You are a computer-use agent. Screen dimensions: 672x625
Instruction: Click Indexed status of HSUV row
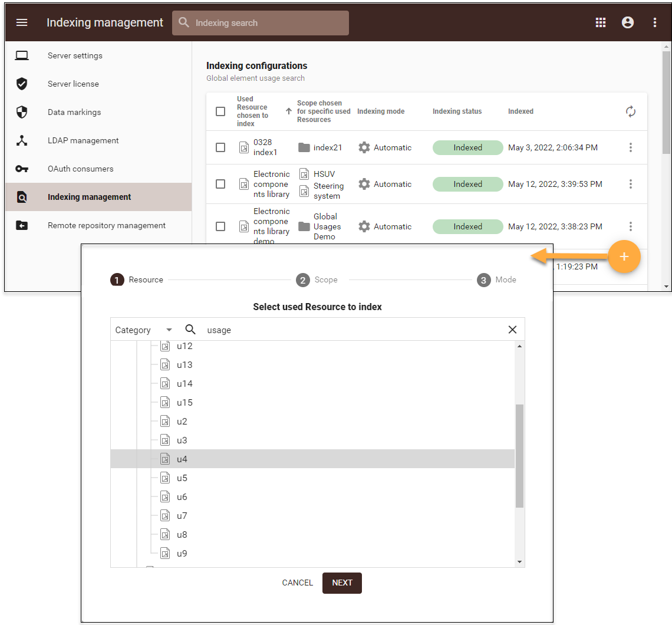click(467, 184)
